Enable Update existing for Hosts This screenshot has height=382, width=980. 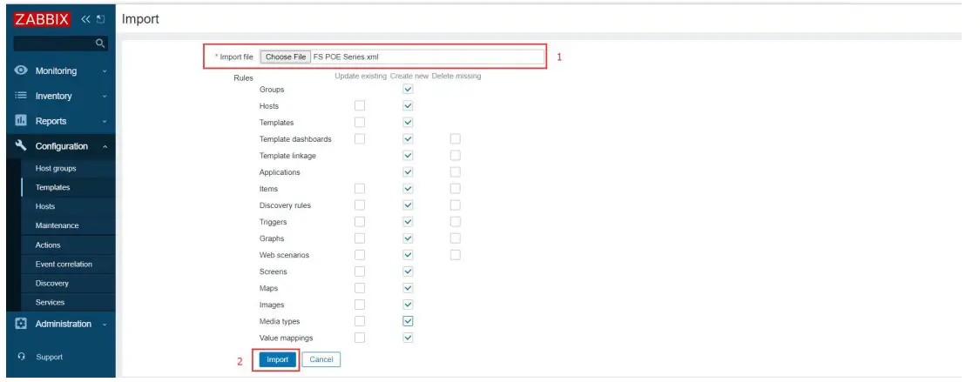tap(359, 106)
